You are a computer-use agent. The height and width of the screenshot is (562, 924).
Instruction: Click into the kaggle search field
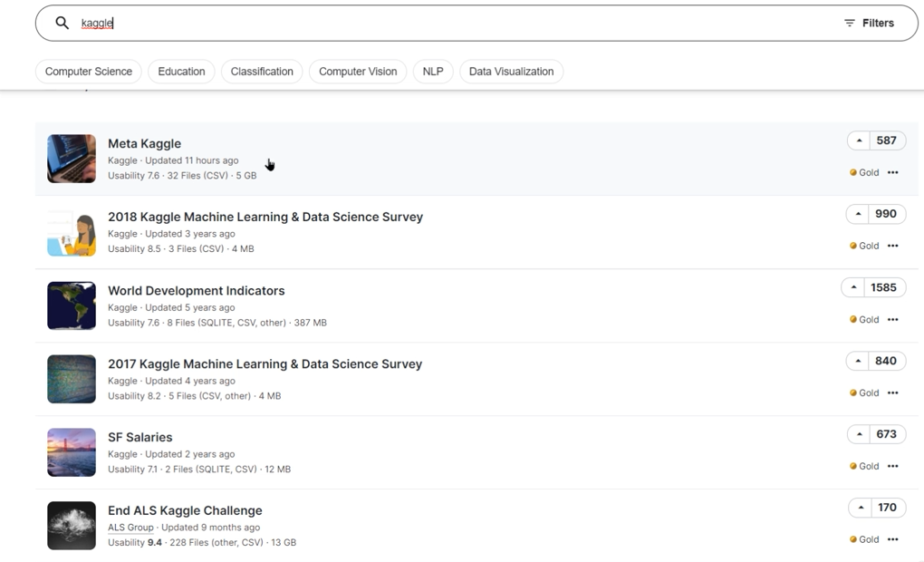pos(453,23)
